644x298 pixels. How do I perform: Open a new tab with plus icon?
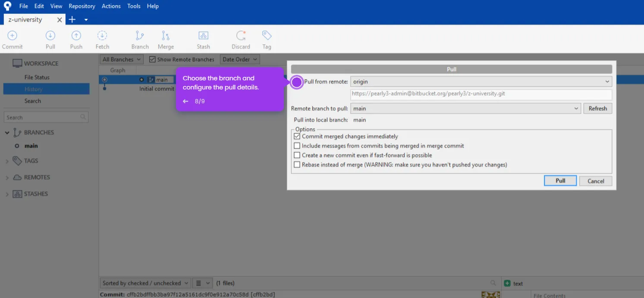72,19
